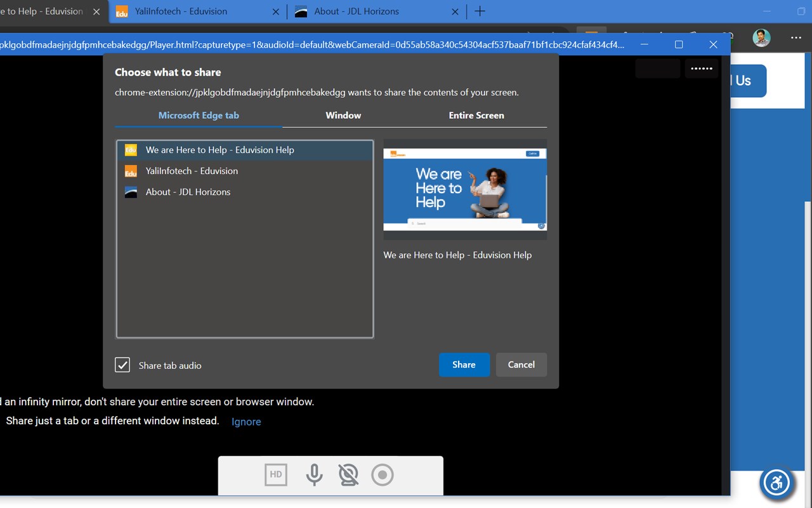Restore down the main Edge browser window
Screen dimensions: 812x508
click(802, 11)
